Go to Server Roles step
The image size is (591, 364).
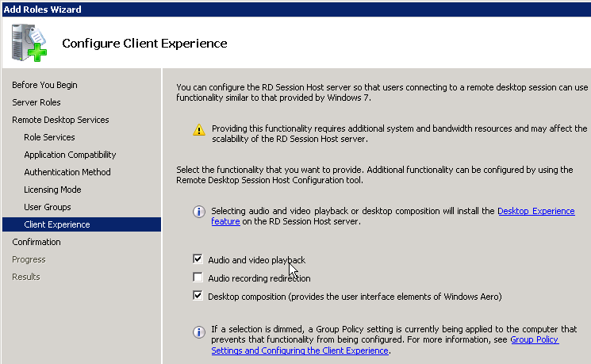click(x=36, y=102)
